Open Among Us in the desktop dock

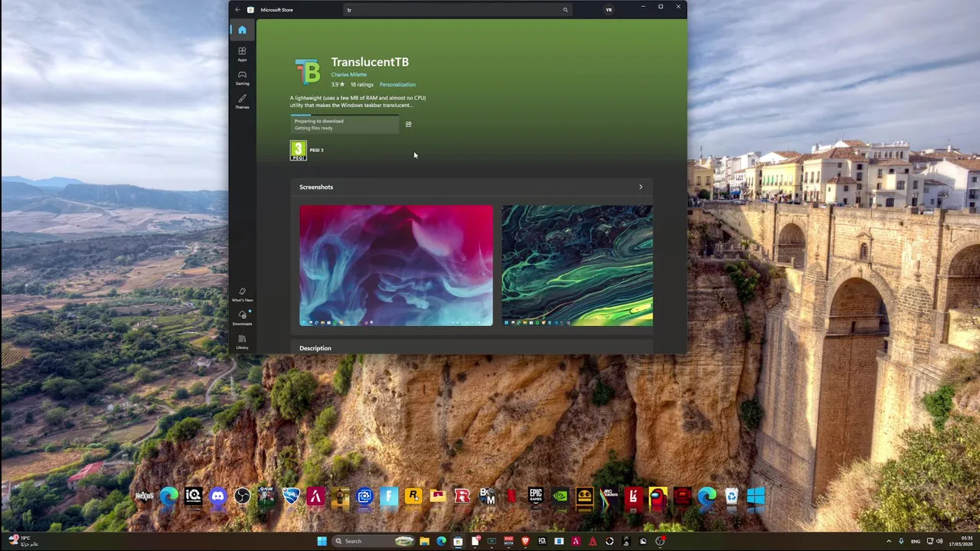(658, 497)
